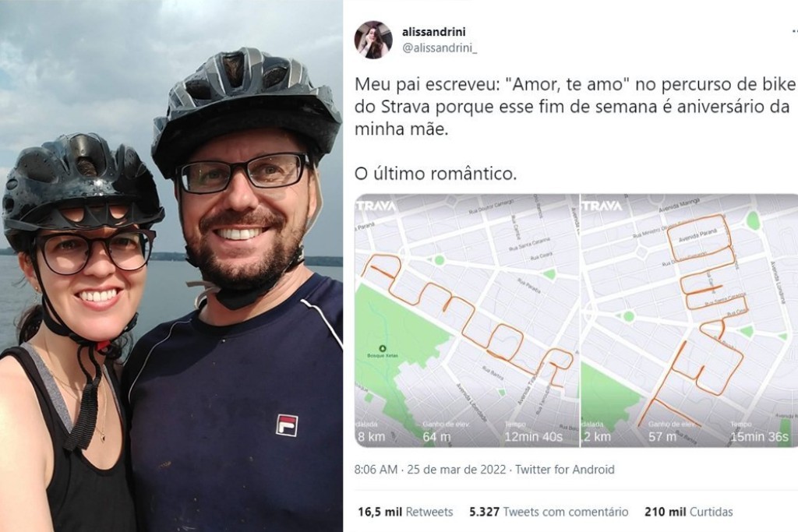View the 16,5 mil Retweets list
The image size is (798, 532).
coord(405,512)
